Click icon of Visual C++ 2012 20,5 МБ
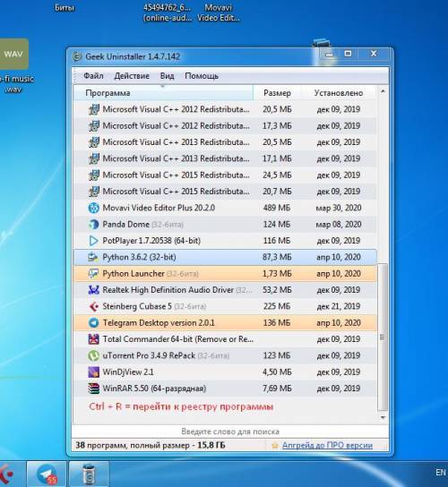The height and width of the screenshot is (487, 448). [x=93, y=109]
